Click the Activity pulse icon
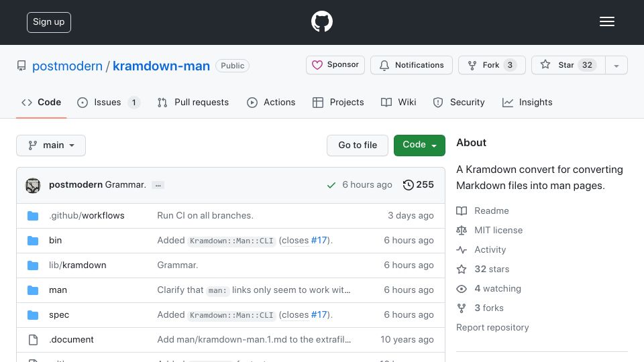This screenshot has width=644, height=362. click(x=462, y=249)
